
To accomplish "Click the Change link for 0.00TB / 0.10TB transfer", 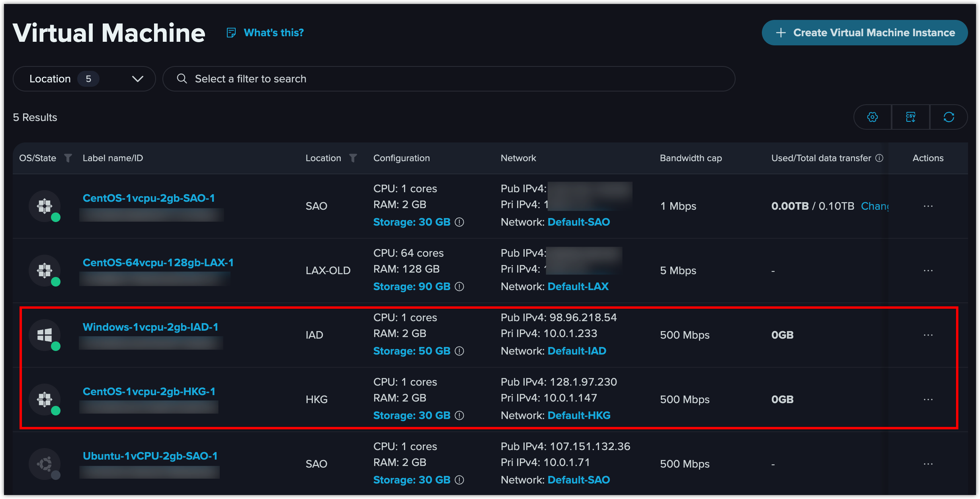I will pyautogui.click(x=875, y=206).
